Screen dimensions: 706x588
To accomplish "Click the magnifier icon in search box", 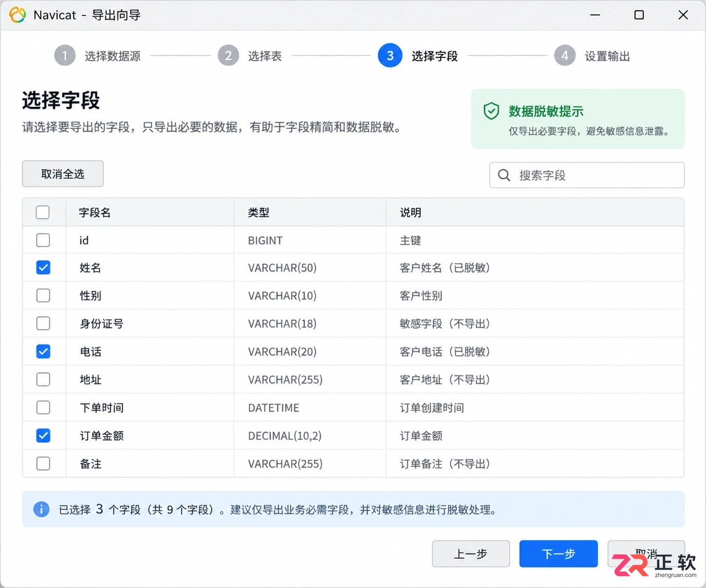I will pos(504,176).
